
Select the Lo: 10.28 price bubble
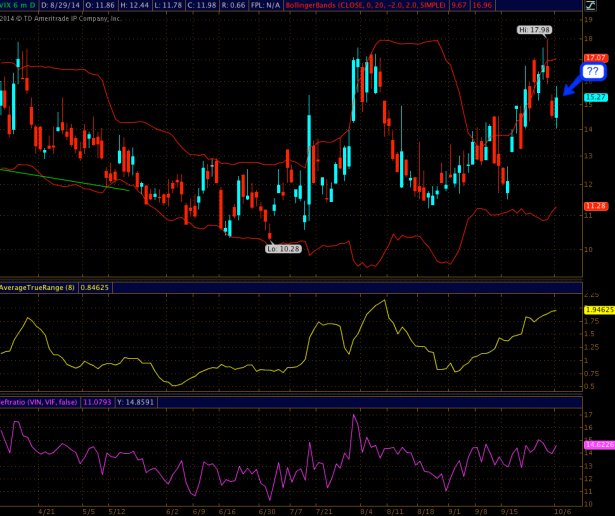click(282, 247)
